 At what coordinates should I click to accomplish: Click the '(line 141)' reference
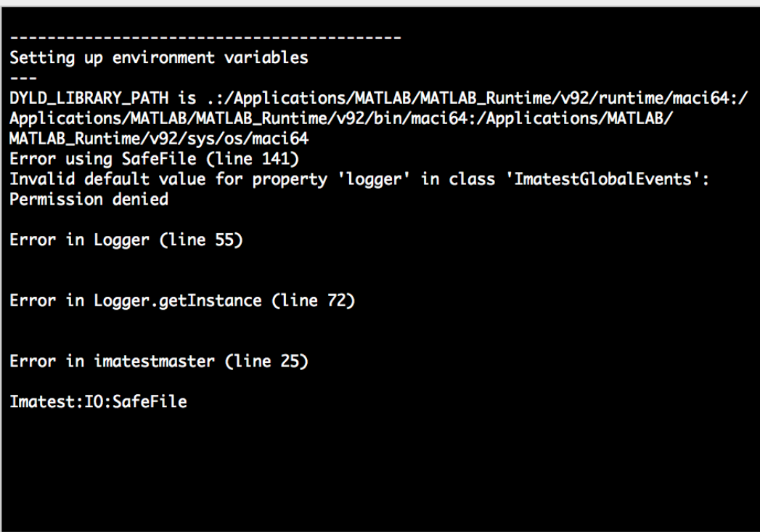click(x=252, y=159)
